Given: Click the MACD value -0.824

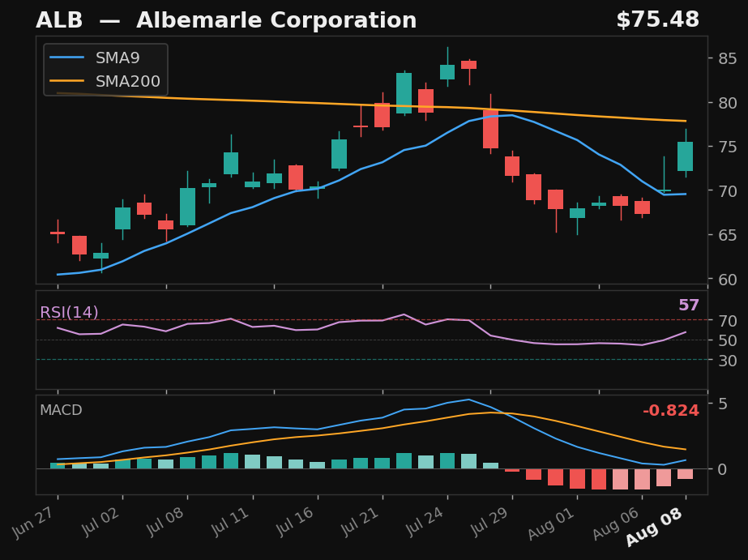Looking at the screenshot, I should click(671, 411).
